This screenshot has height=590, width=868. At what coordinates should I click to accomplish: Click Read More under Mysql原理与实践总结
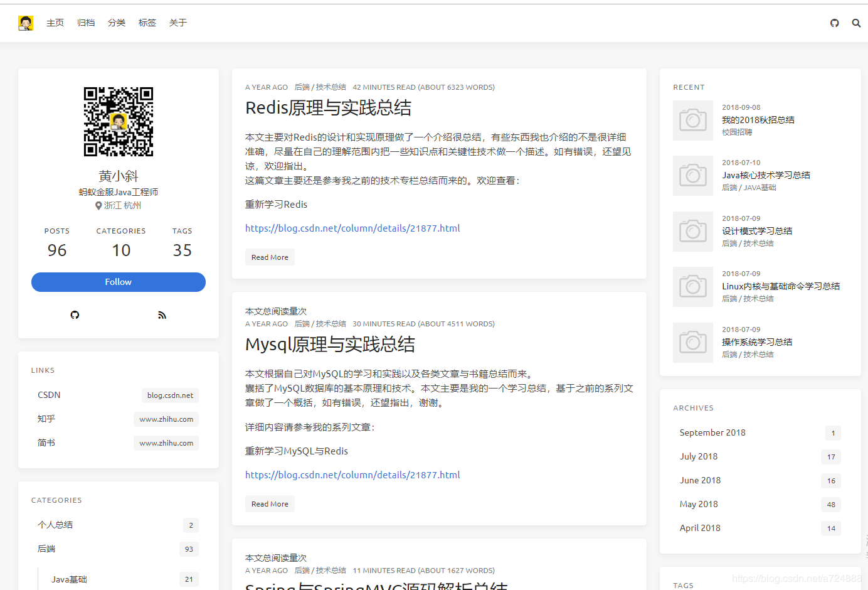[x=270, y=503]
